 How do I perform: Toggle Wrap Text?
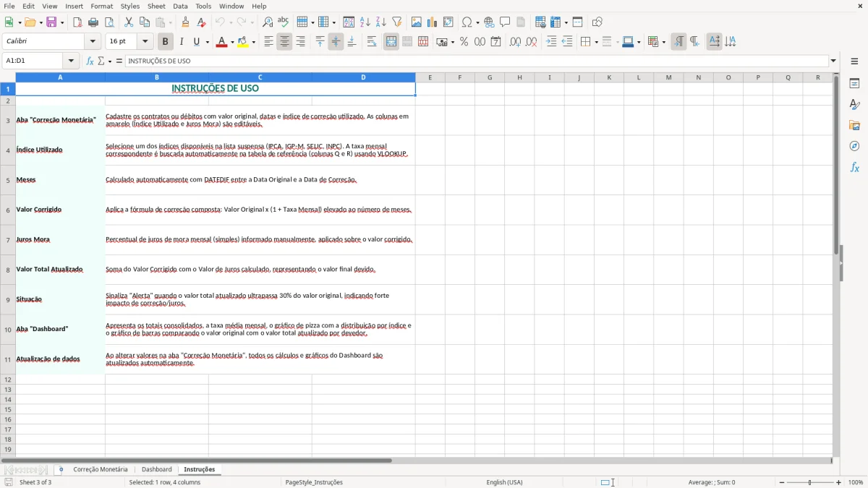(372, 42)
